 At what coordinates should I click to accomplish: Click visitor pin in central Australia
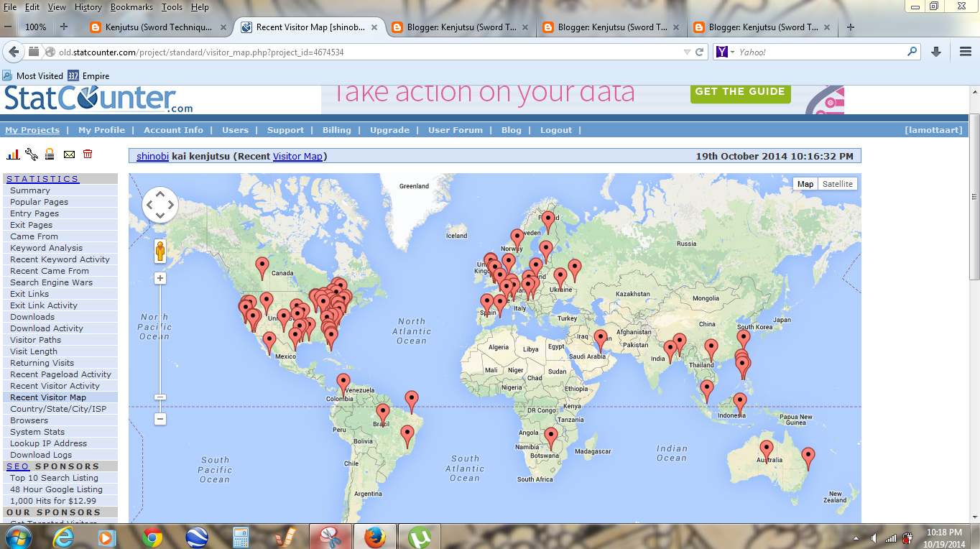click(767, 451)
